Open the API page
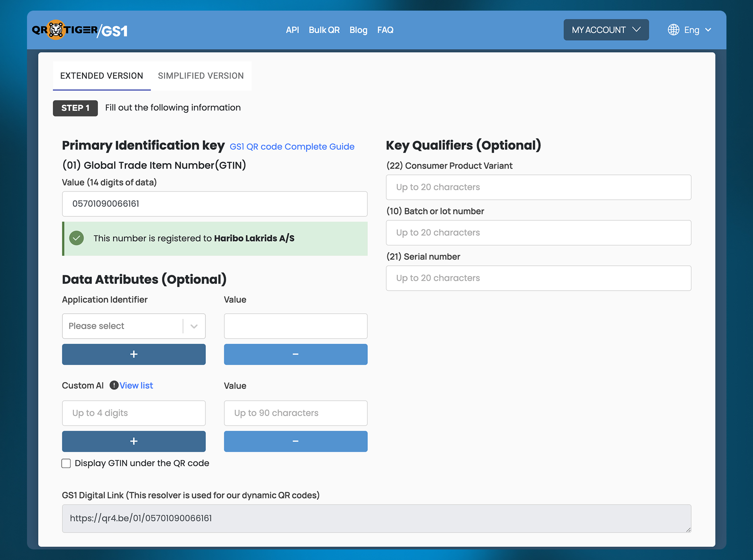The image size is (753, 560). (292, 30)
